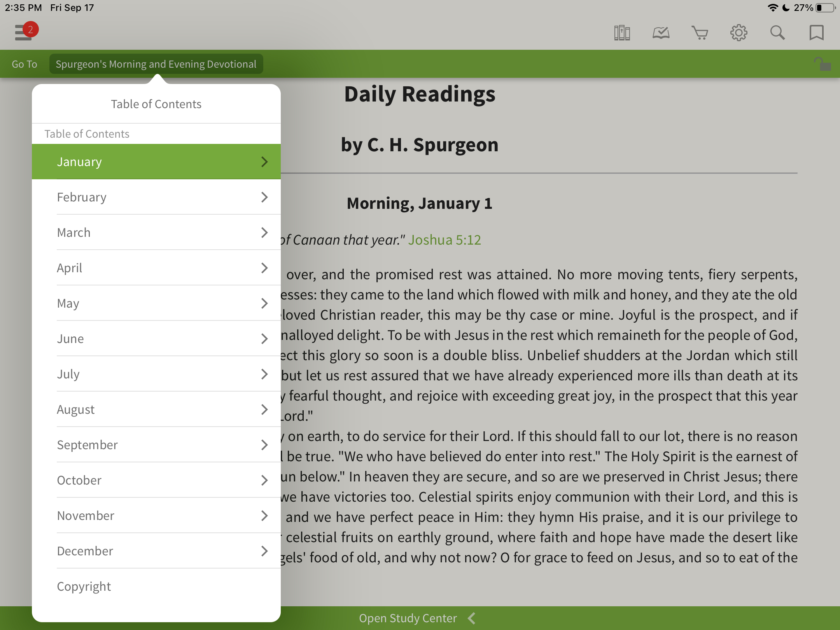Viewport: 840px width, 630px height.
Task: Expand September with its chevron
Action: pos(264,445)
